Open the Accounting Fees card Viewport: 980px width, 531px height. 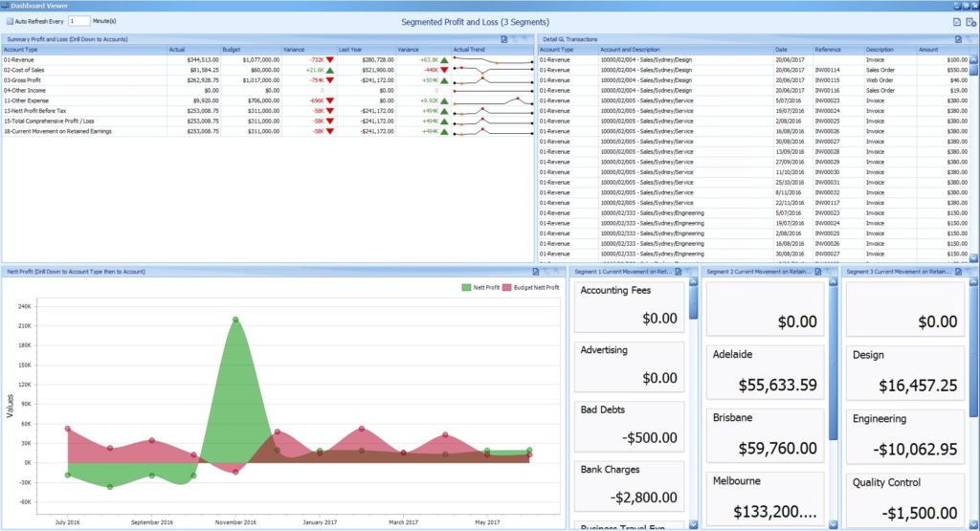(629, 306)
